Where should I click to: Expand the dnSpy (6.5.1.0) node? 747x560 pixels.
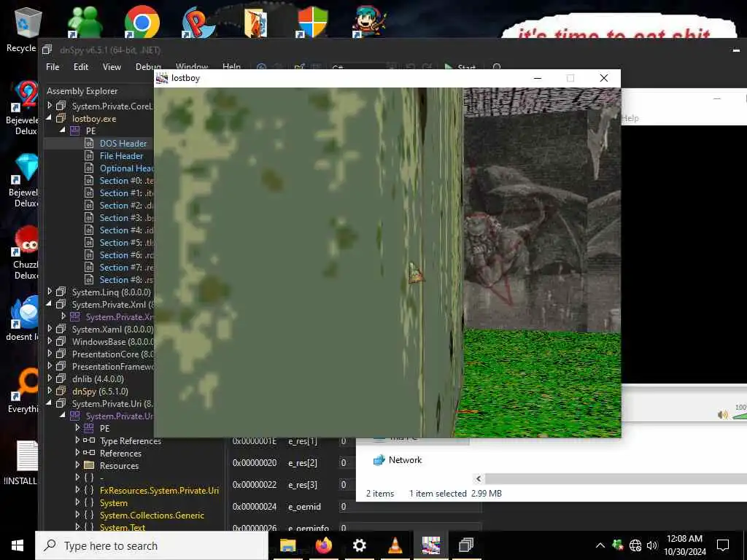tap(50, 391)
